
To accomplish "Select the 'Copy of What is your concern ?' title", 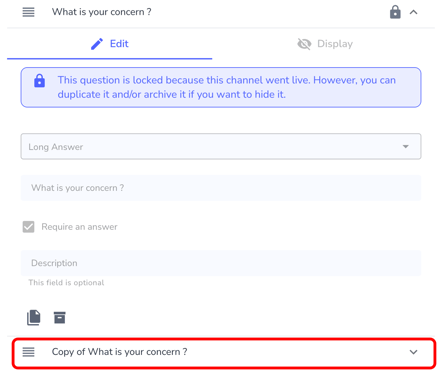I will tap(119, 352).
